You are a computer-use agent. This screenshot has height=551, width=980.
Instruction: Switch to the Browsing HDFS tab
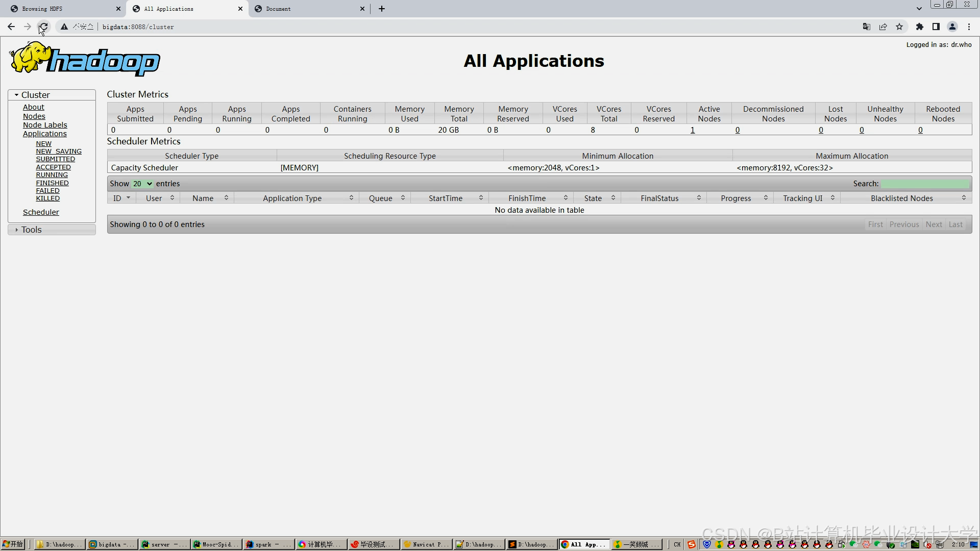(x=42, y=9)
